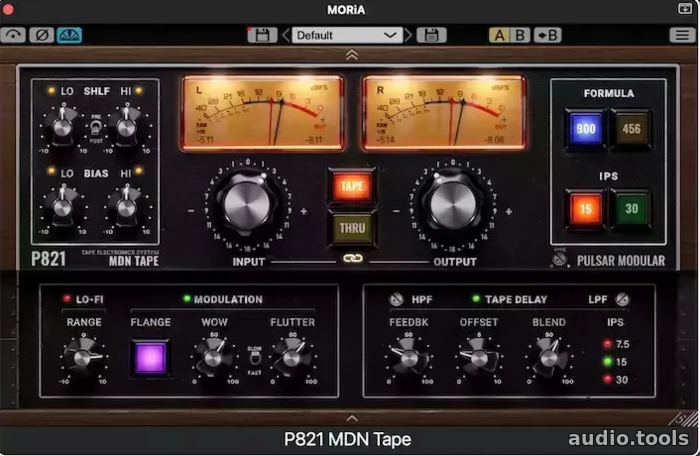Collapse the top panel double chevron
Viewport: 700px width, 456px height.
pyautogui.click(x=352, y=55)
